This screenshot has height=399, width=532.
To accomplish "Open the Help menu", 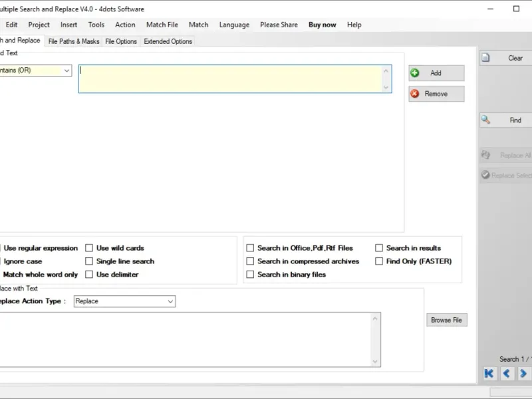I will coord(354,25).
